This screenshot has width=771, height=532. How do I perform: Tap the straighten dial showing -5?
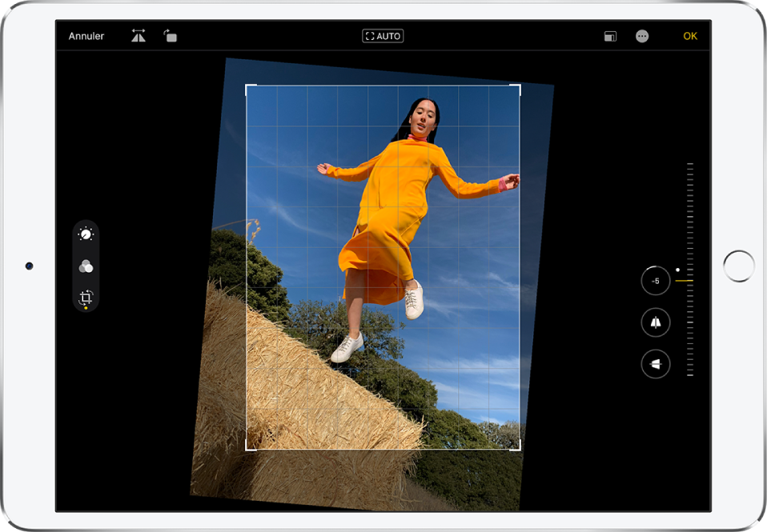tap(655, 281)
